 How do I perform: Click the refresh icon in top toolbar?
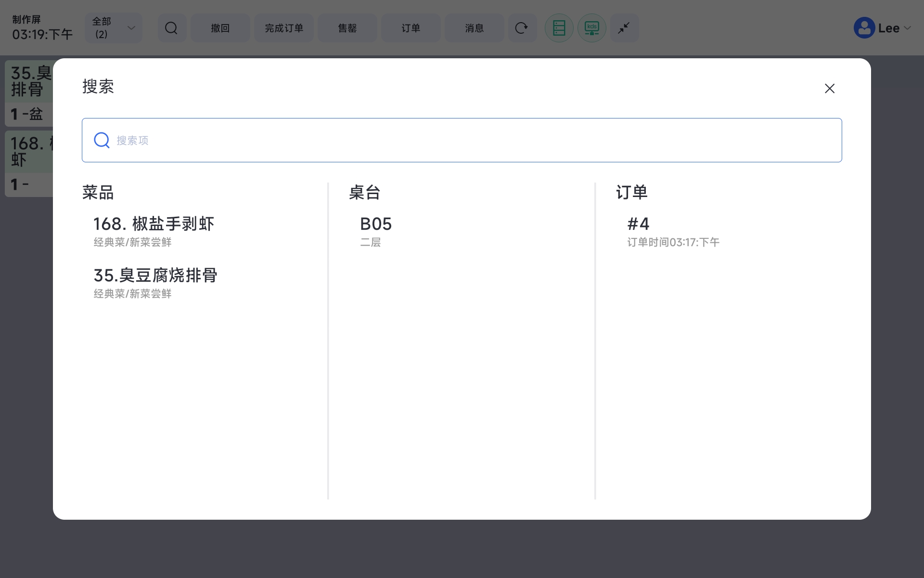coord(522,28)
